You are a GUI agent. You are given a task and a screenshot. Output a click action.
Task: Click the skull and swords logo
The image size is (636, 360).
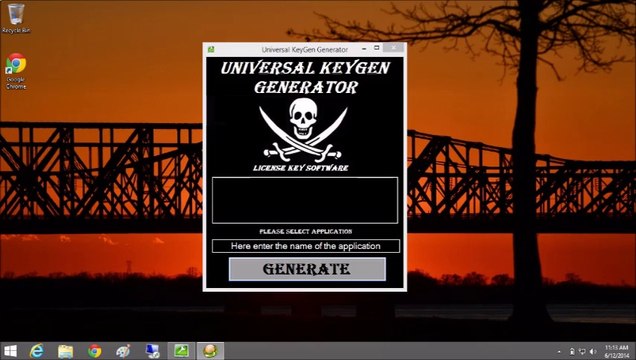(303, 130)
